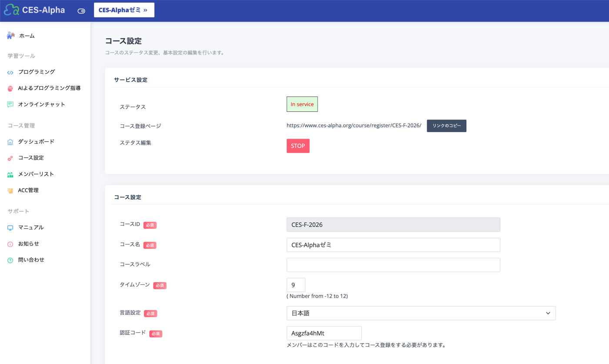Image resolution: width=609 pixels, height=364 pixels.
Task: Select コース設定 in the sidebar
Action: [x=31, y=158]
